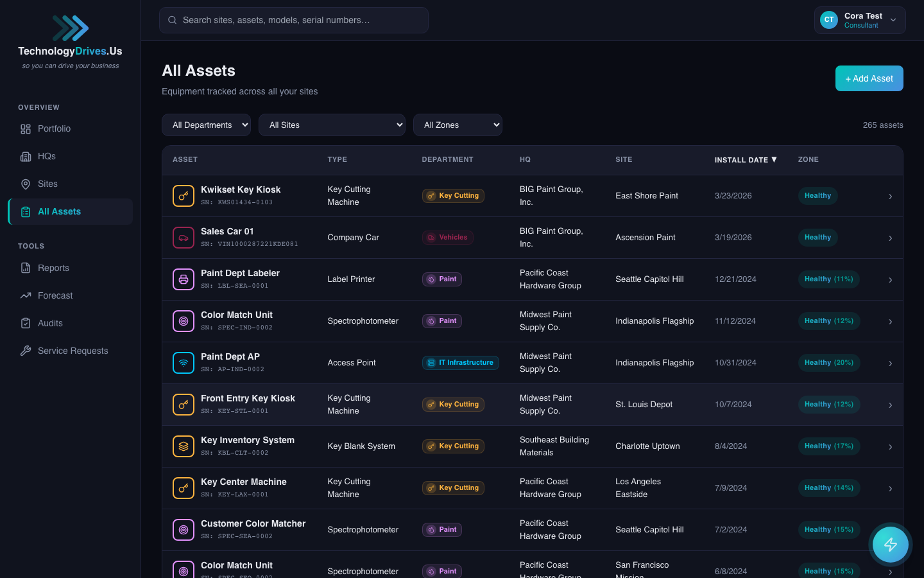
Task: Click the CT user avatar
Action: tap(829, 20)
